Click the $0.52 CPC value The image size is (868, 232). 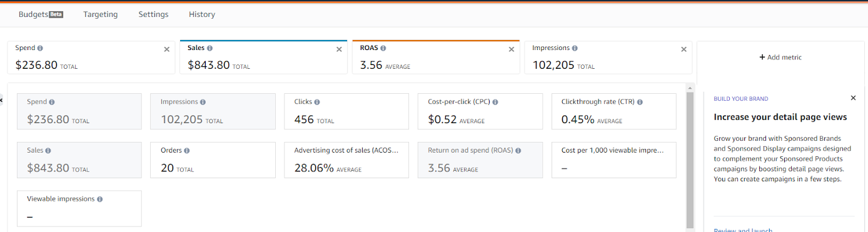442,119
